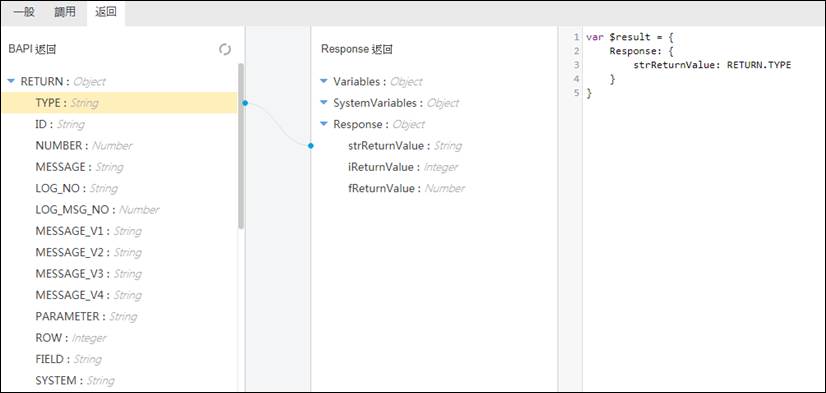Switch to the 一般 tab

click(24, 13)
